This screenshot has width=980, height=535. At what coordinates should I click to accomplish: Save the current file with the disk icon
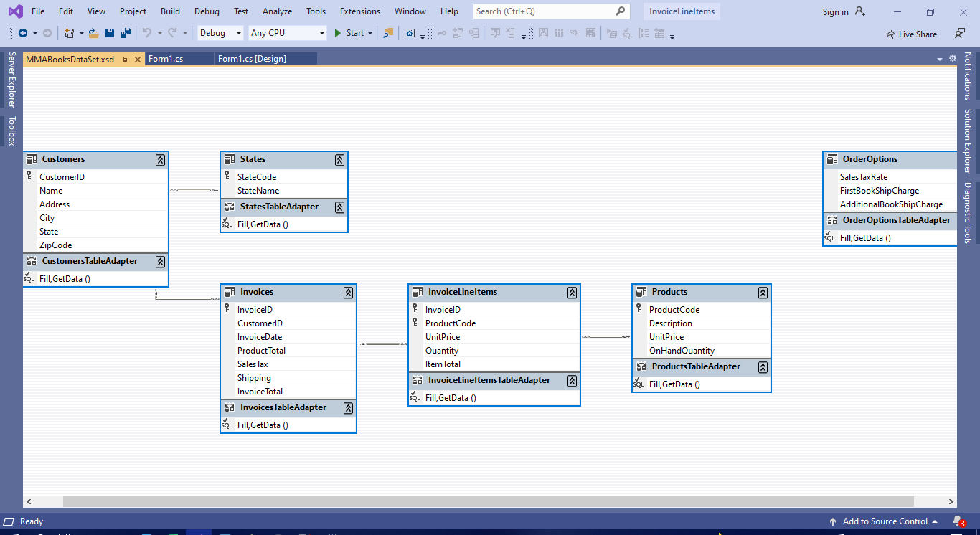pyautogui.click(x=110, y=33)
